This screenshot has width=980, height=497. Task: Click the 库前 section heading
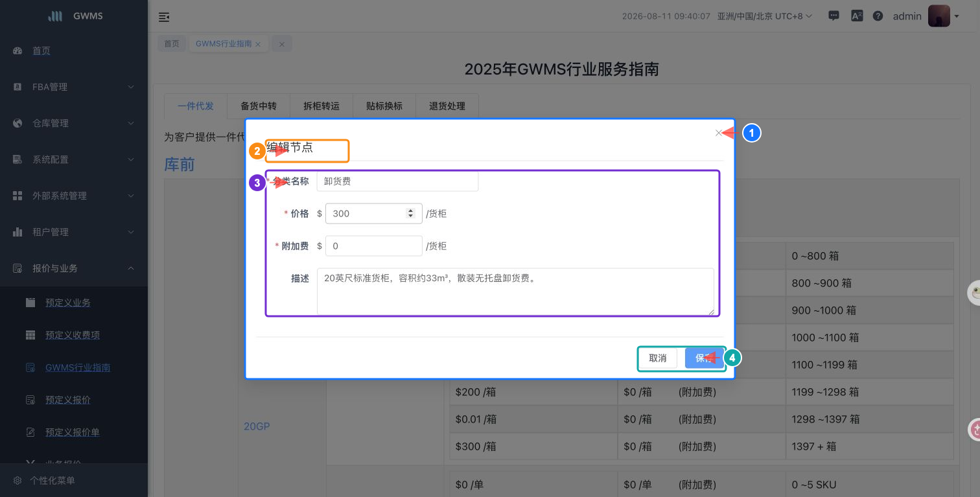pyautogui.click(x=180, y=165)
